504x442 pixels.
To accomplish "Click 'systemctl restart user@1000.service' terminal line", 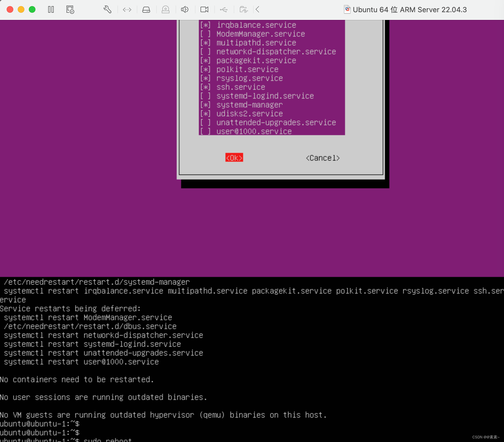I will (81, 362).
